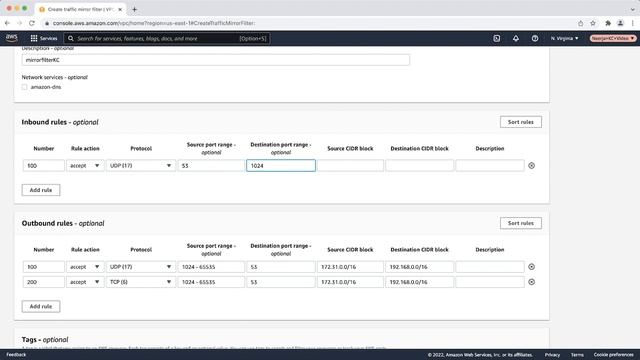640x360 pixels.
Task: Select the Create traffic mirror filter tab
Action: [x=80, y=9]
